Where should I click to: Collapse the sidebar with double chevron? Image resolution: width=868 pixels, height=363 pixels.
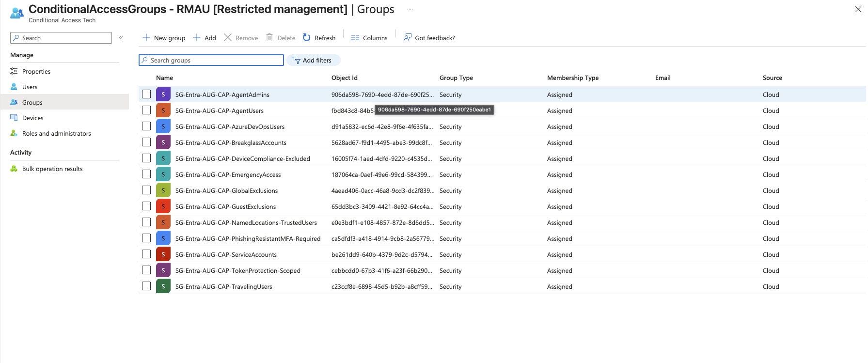(121, 38)
